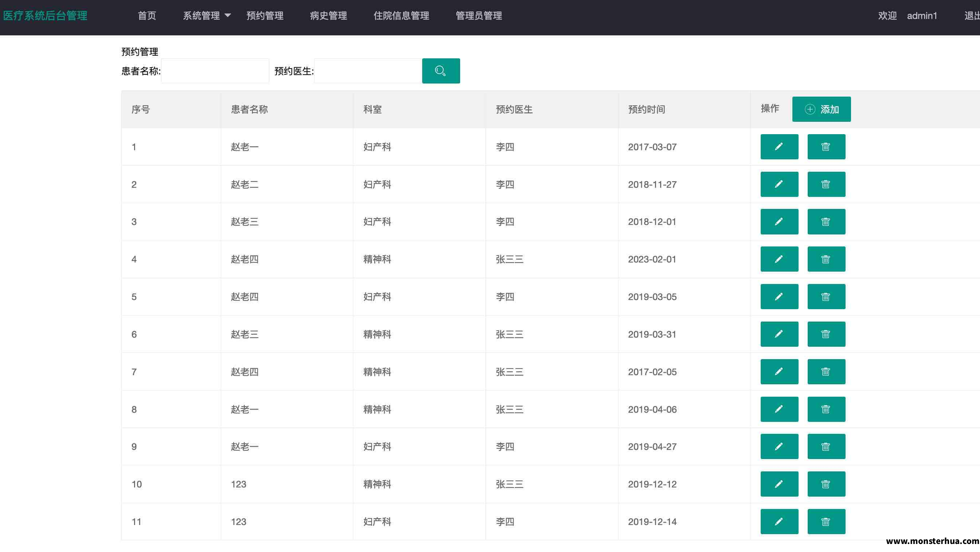
Task: Expand the 系统管理 dropdown menu
Action: 207,16
